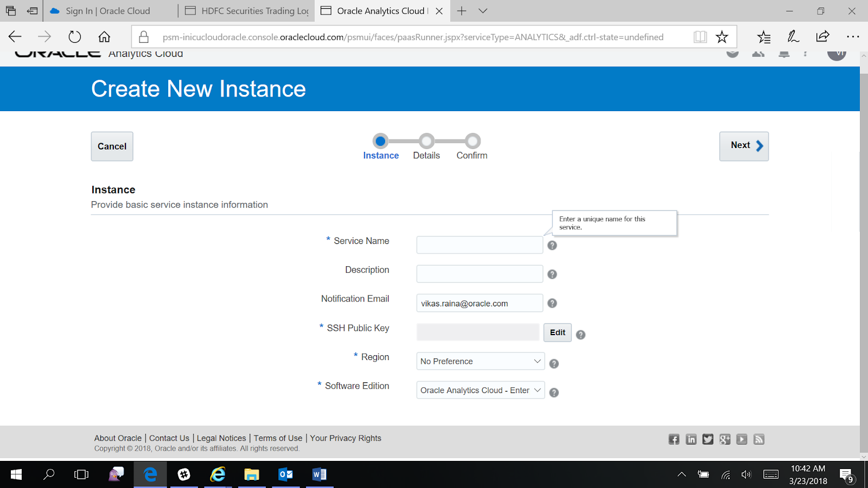
Task: Click the Region help icon
Action: [554, 363]
